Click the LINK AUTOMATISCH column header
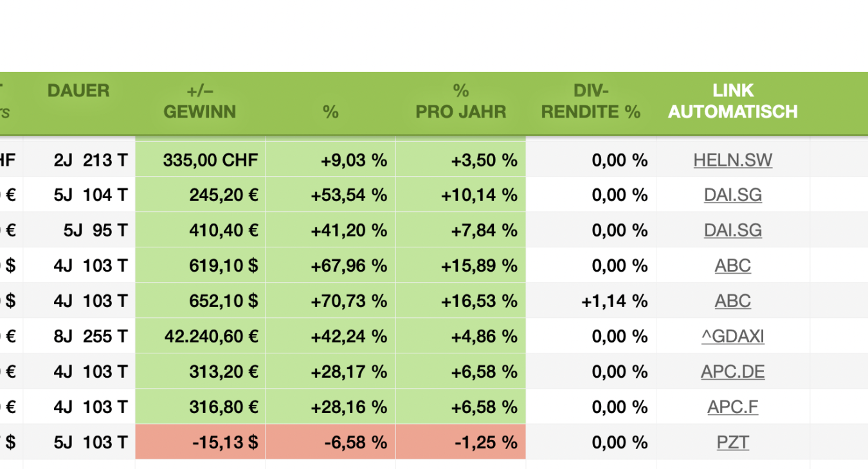 coord(732,102)
